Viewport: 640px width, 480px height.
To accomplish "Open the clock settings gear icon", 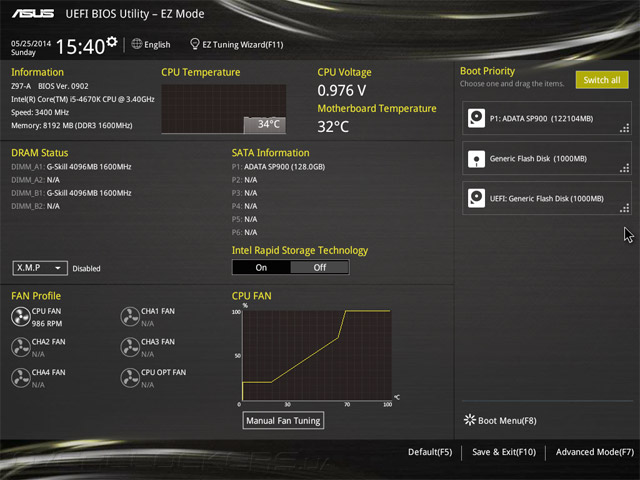I will point(111,41).
